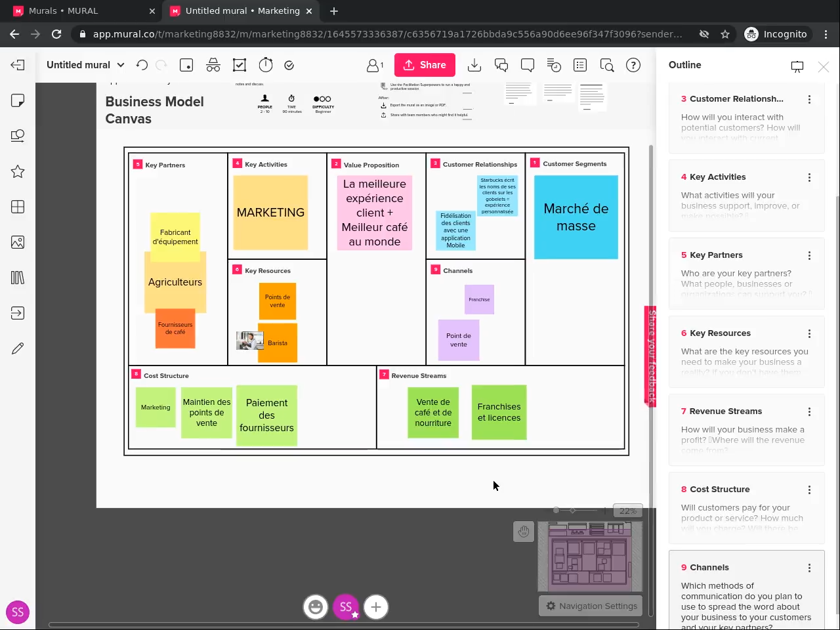Open the content library books icon

click(18, 278)
